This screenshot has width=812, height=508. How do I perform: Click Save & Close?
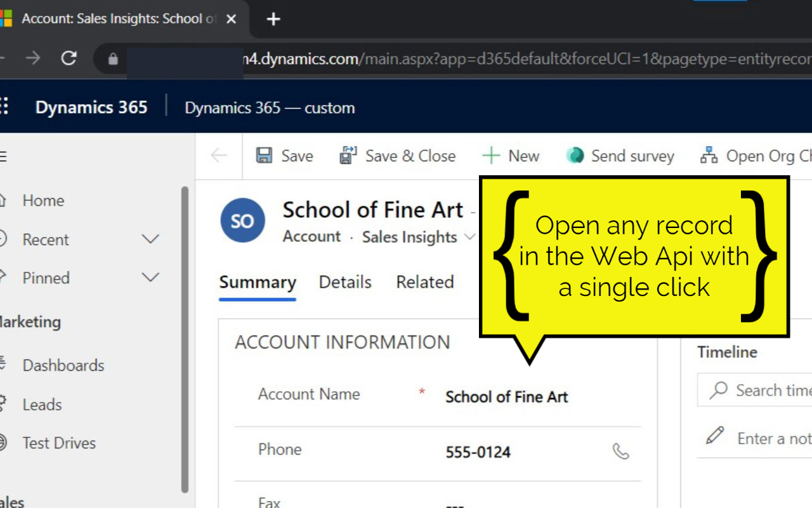398,156
